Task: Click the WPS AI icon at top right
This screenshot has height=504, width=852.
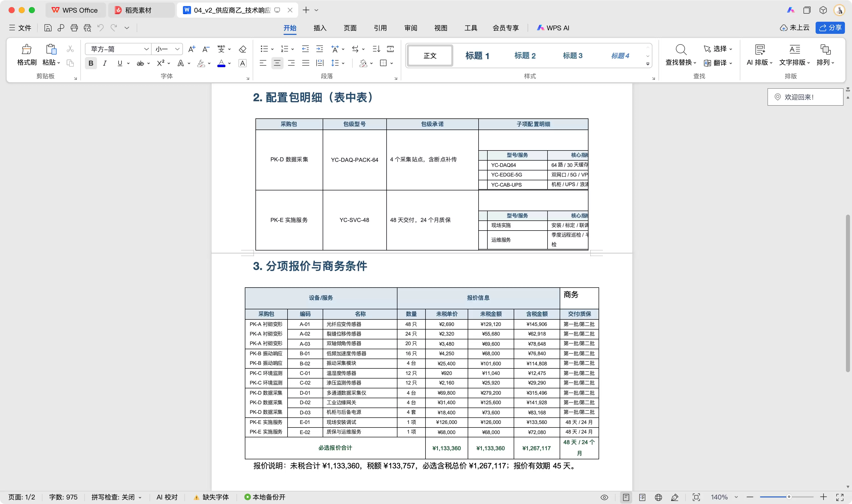Action: tap(791, 10)
